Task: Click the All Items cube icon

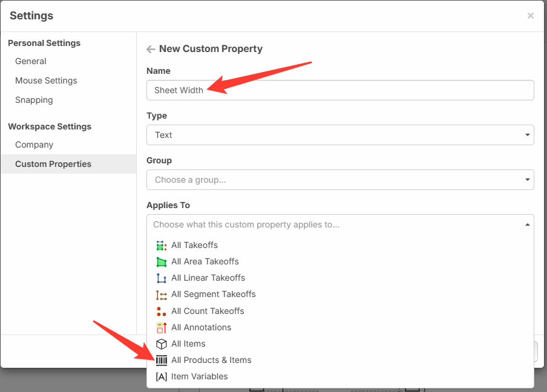Action: click(161, 344)
